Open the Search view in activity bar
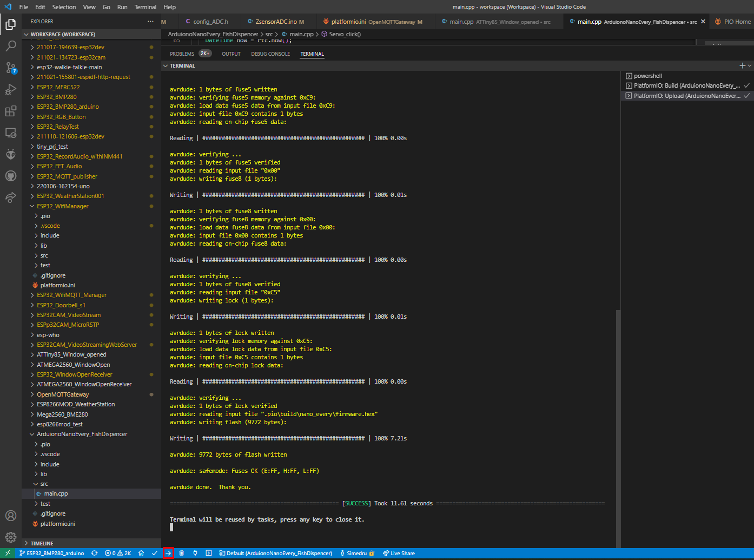754x560 pixels. [10, 46]
